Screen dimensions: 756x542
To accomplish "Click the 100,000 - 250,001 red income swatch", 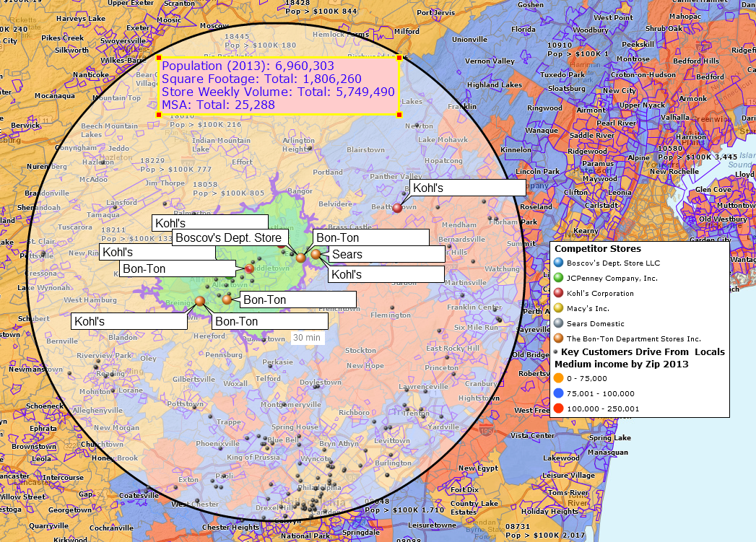I will pyautogui.click(x=558, y=408).
